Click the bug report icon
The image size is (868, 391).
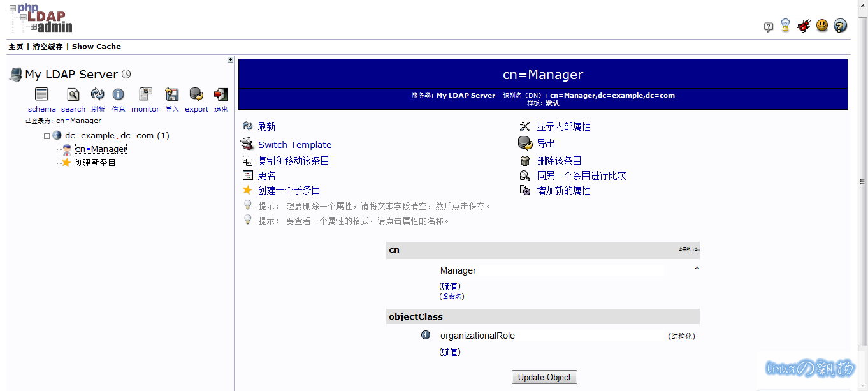(804, 26)
